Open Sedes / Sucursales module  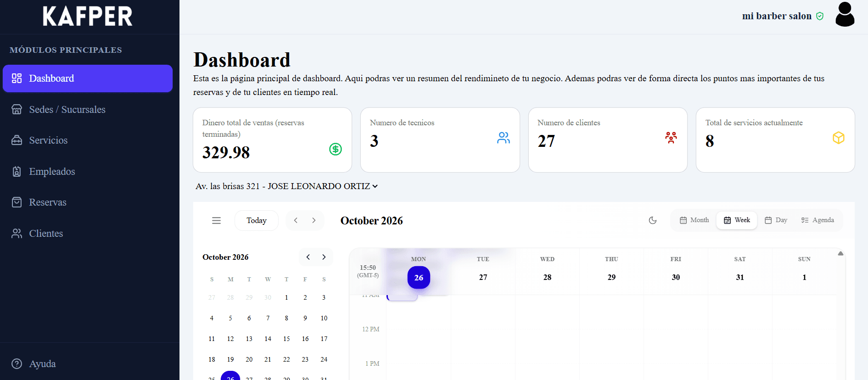point(88,109)
